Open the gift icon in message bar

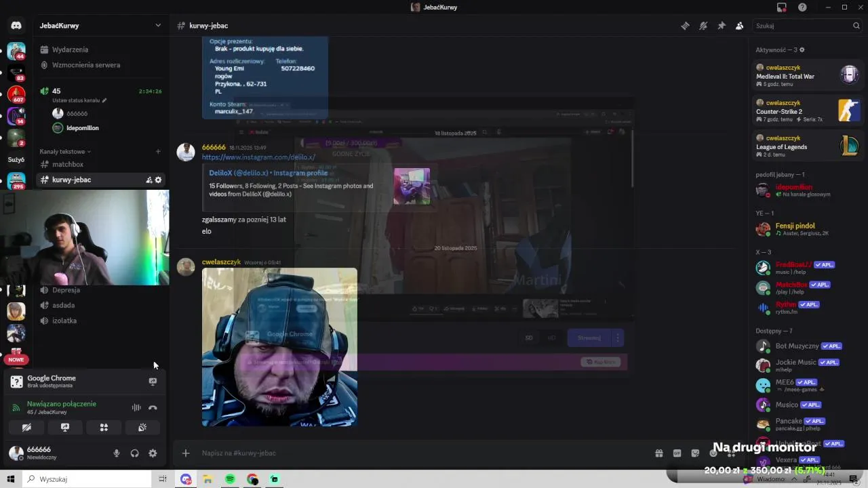pos(658,453)
